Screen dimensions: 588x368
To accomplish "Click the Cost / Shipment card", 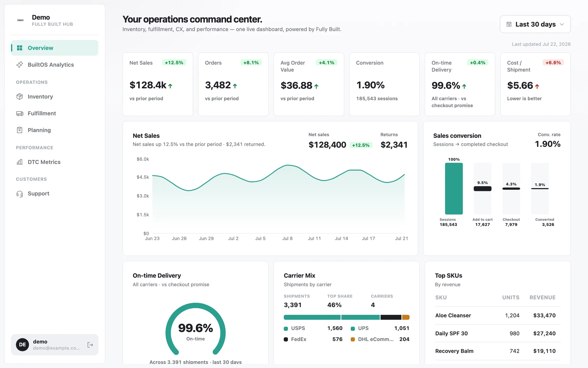I will [x=535, y=84].
